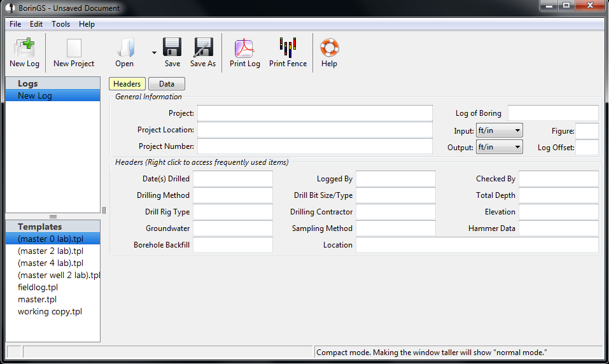Expand the Open recent-files dropdown arrow
The height and width of the screenshot is (364, 609).
click(x=154, y=53)
